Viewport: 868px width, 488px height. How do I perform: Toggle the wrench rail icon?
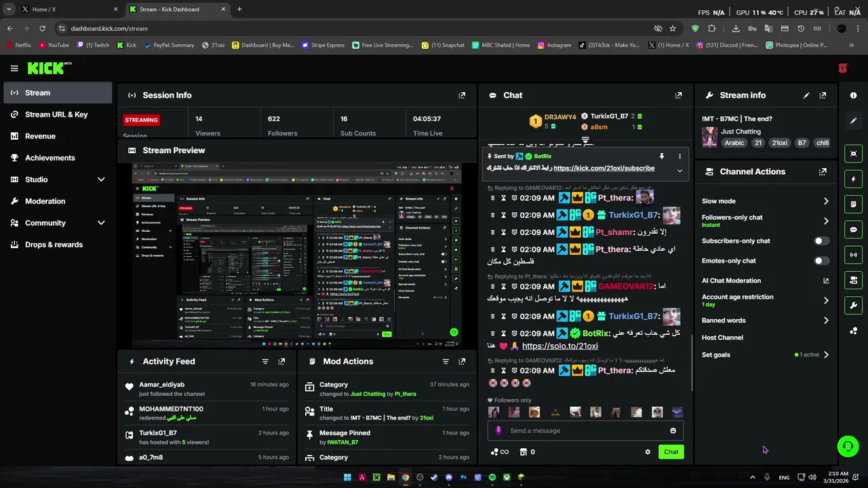[x=854, y=306]
